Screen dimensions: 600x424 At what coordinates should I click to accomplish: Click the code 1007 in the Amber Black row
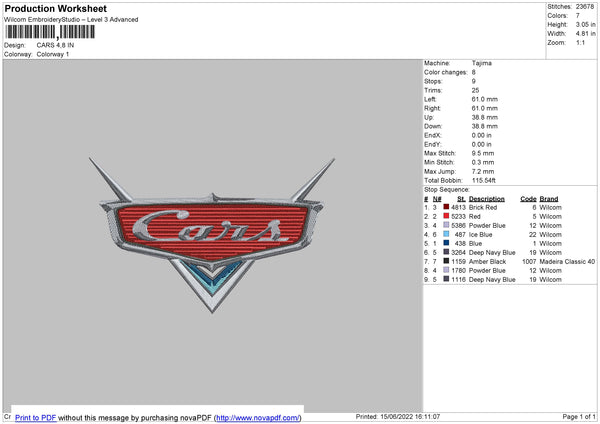(x=529, y=261)
